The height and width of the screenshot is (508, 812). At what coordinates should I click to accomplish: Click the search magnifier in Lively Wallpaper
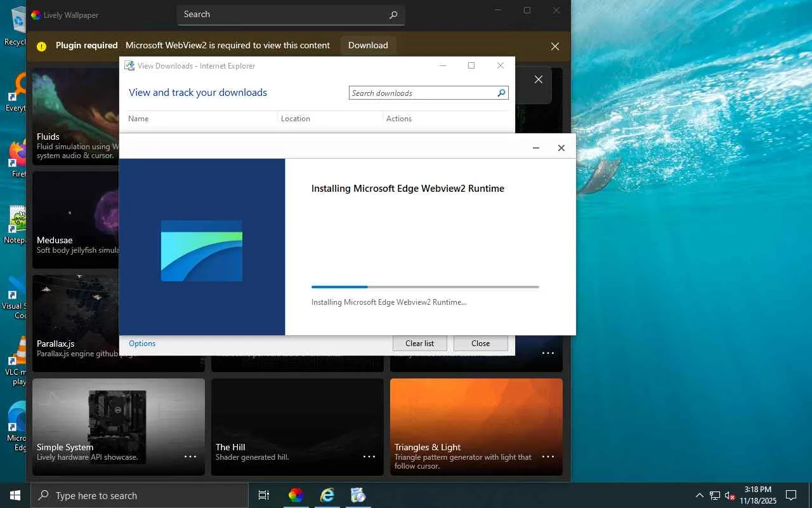(x=393, y=15)
